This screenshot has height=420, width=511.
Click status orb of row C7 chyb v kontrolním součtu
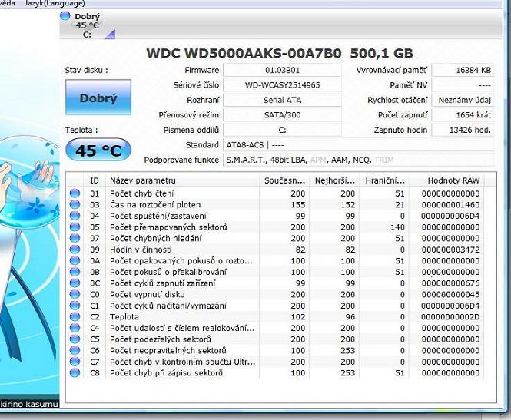[75, 362]
